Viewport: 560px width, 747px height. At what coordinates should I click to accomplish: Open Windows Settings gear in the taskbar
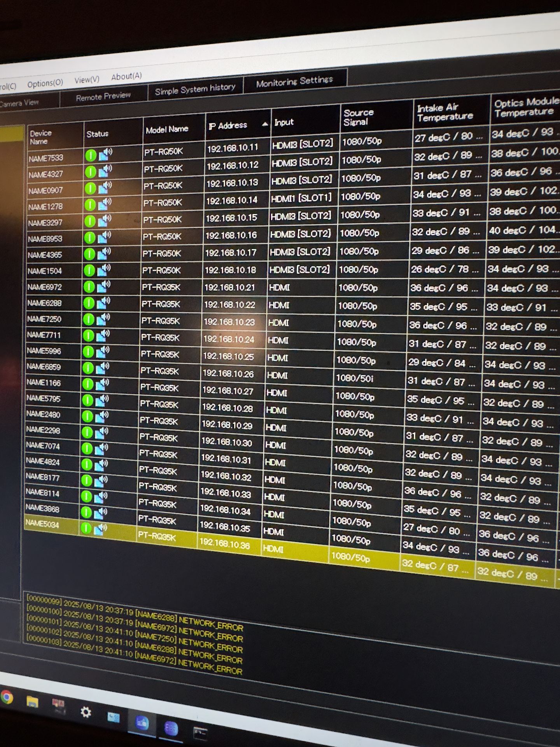click(x=86, y=712)
